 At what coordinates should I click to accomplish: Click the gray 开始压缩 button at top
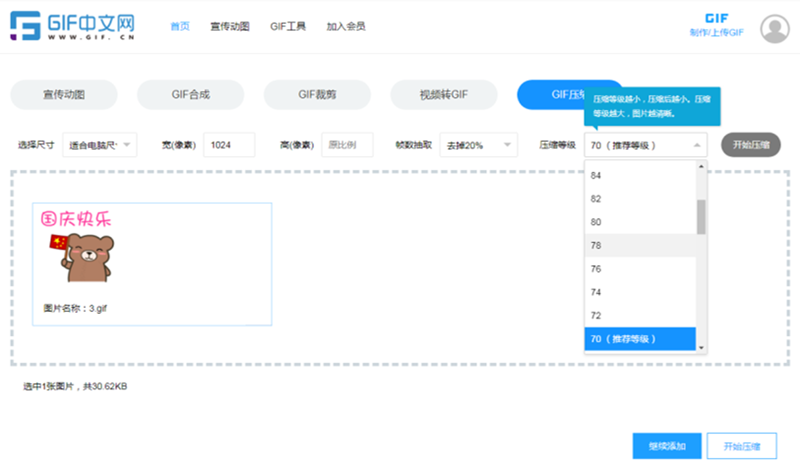tap(751, 145)
